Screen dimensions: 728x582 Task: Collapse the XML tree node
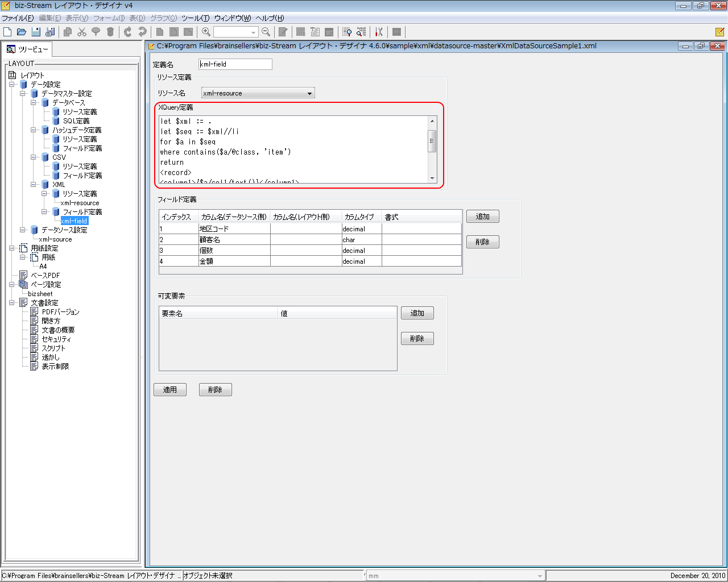tap(34, 184)
